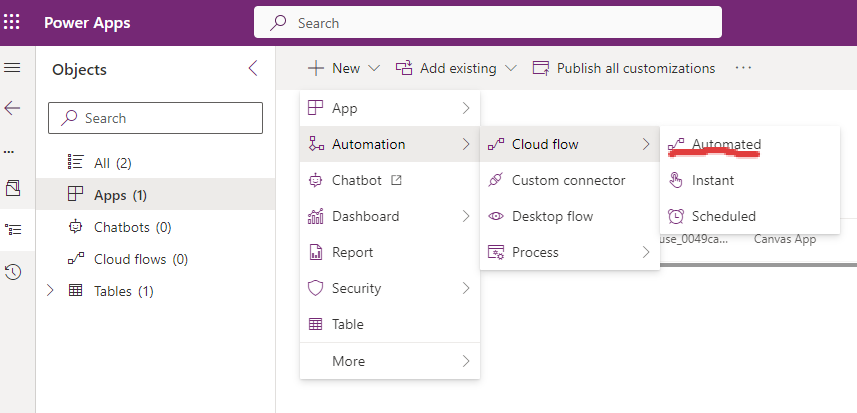Open the Add existing dropdown chevron
This screenshot has width=857, height=413.
click(x=510, y=68)
